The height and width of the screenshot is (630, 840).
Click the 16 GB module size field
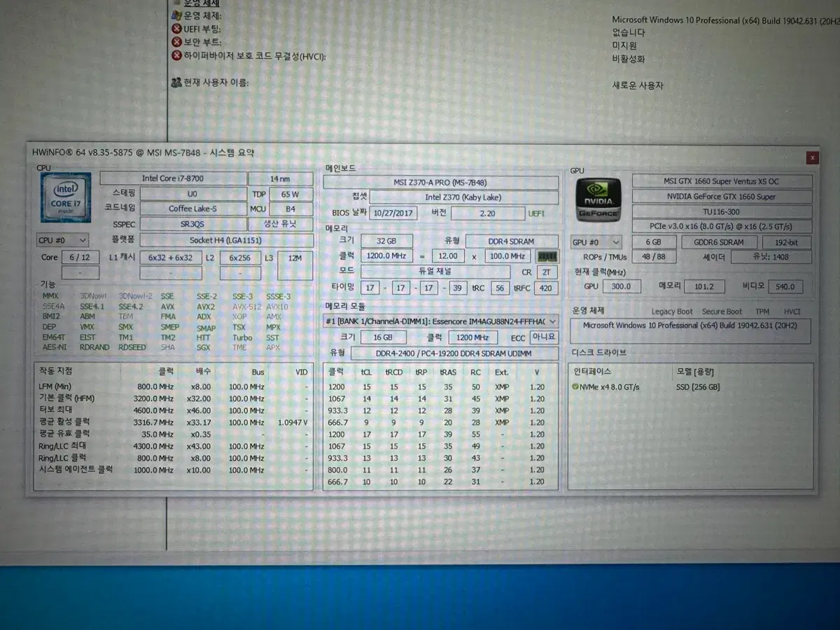click(x=382, y=337)
